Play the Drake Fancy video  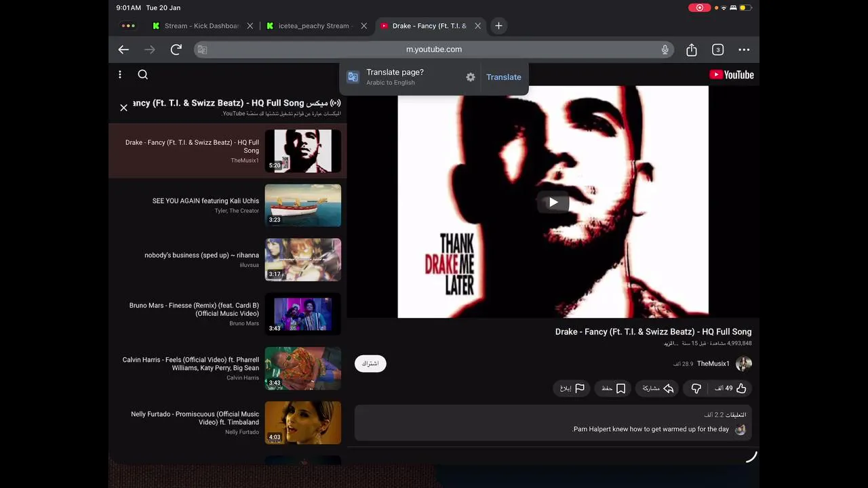pos(553,202)
